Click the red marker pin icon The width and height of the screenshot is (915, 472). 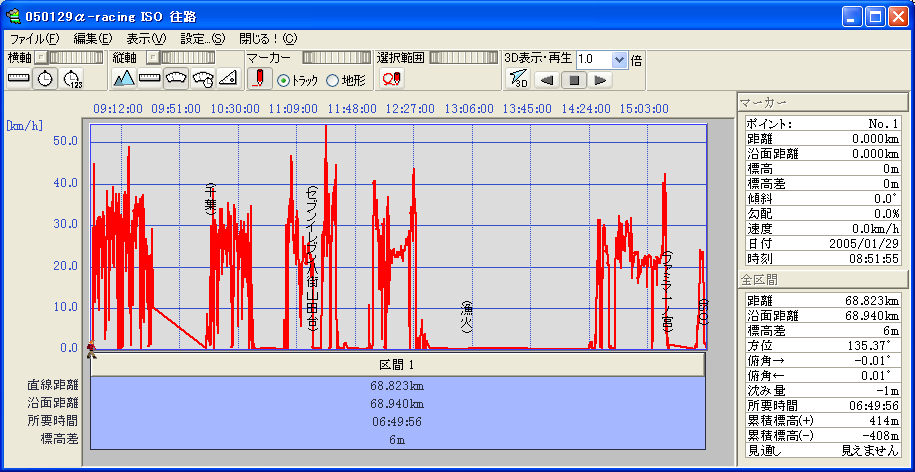(258, 79)
